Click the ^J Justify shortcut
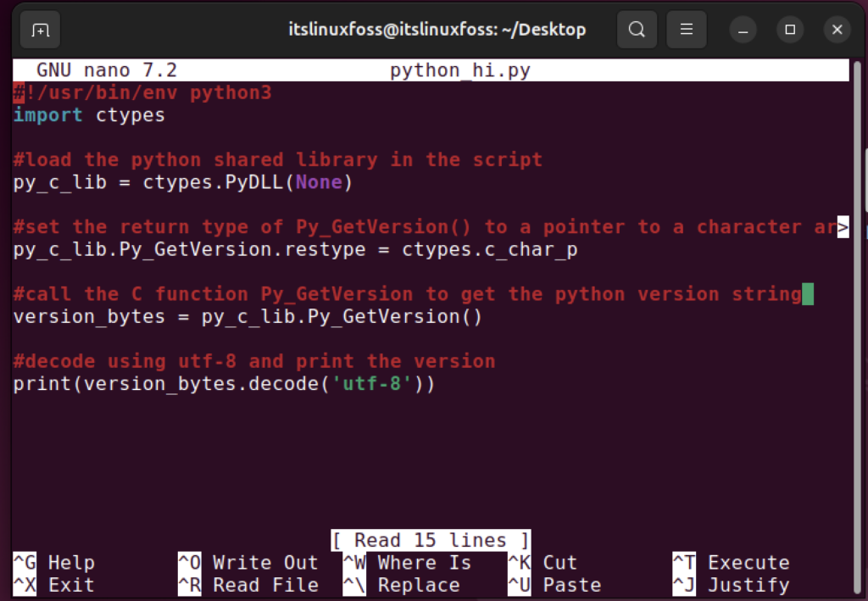 click(731, 585)
